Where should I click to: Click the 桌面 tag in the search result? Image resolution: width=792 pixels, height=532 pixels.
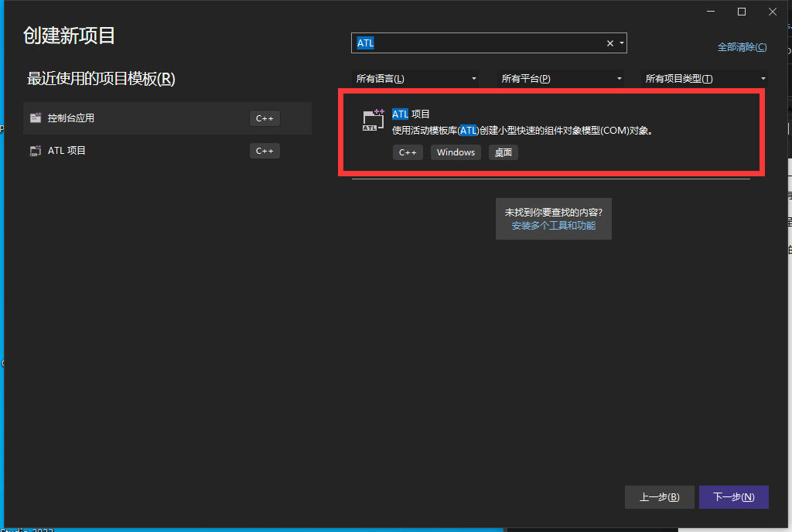click(x=503, y=152)
